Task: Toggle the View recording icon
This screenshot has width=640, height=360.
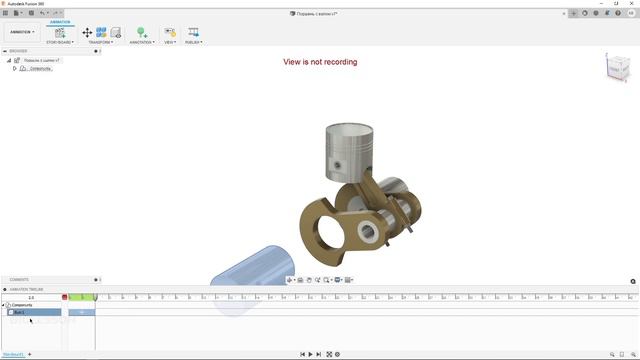Action: (x=170, y=33)
